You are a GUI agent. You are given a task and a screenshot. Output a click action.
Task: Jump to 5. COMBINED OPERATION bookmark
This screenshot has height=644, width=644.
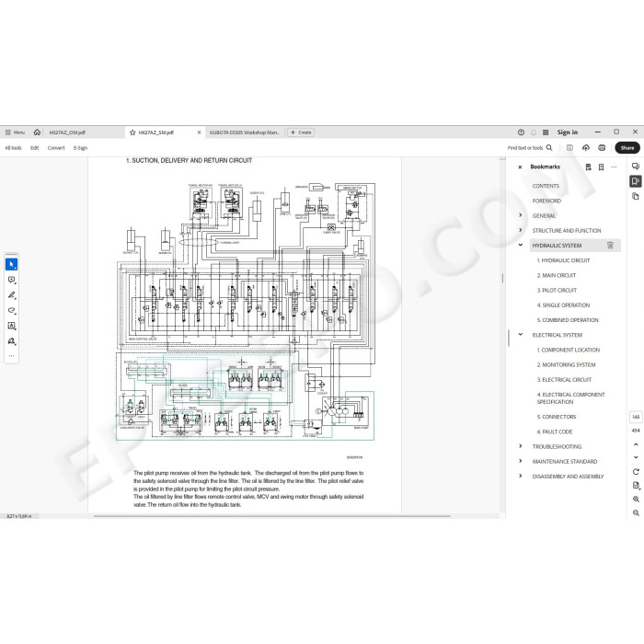click(568, 320)
